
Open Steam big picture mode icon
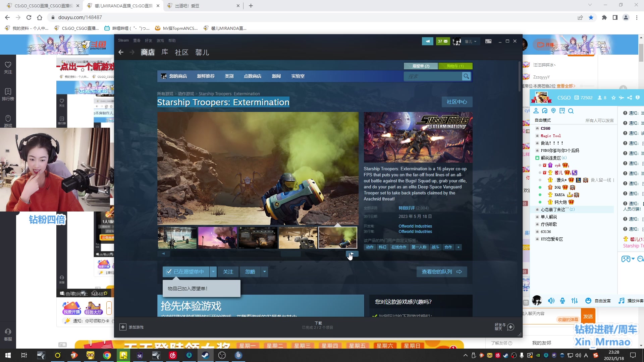(x=488, y=41)
